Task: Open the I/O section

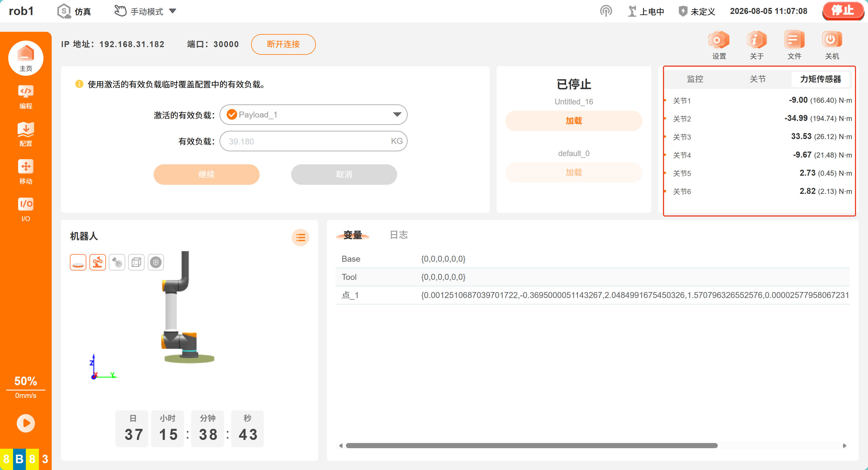Action: 26,210
